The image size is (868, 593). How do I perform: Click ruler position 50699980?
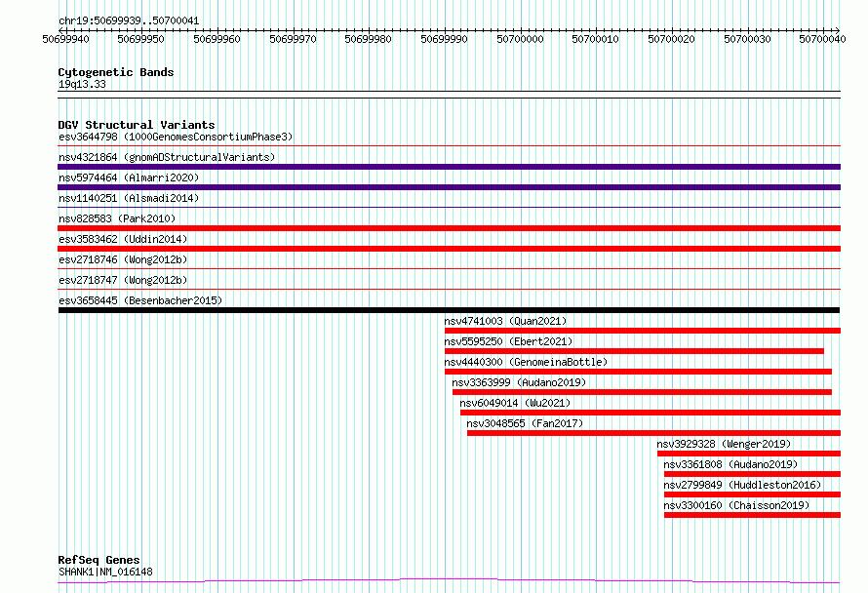(368, 39)
